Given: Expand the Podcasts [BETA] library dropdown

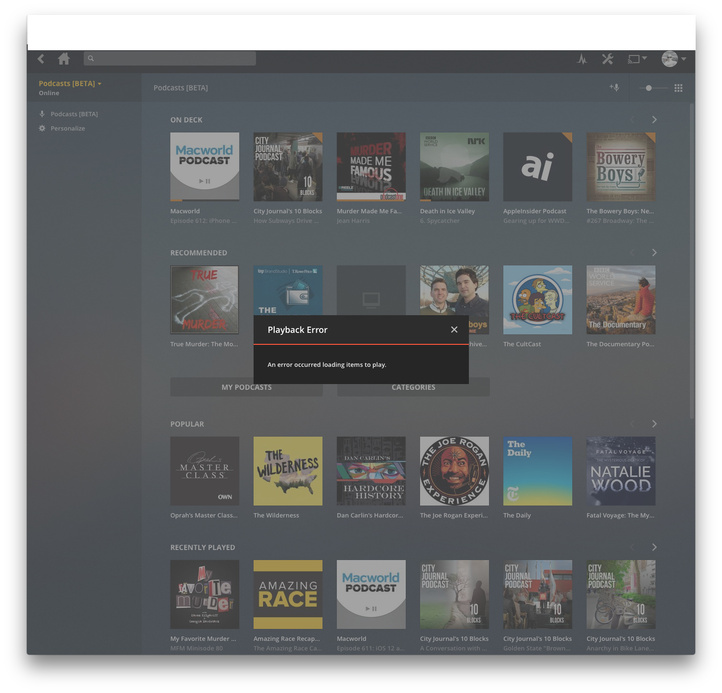Looking at the screenshot, I should point(70,83).
